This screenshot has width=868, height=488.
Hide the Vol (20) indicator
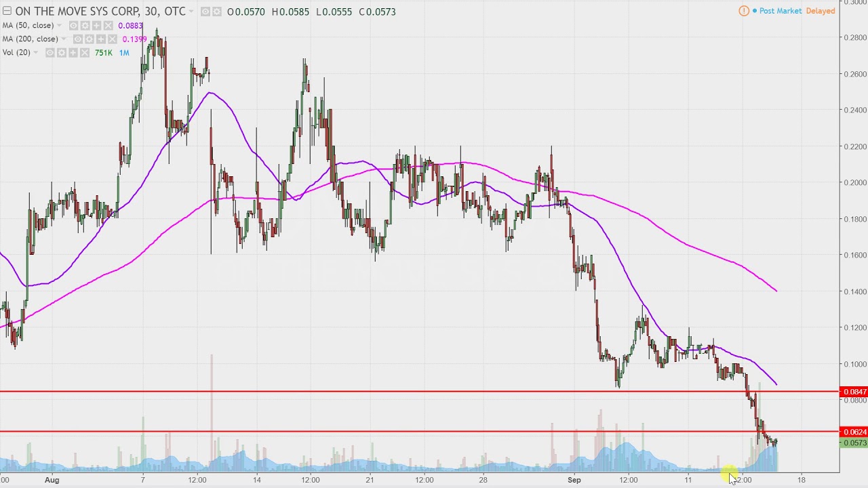(50, 53)
